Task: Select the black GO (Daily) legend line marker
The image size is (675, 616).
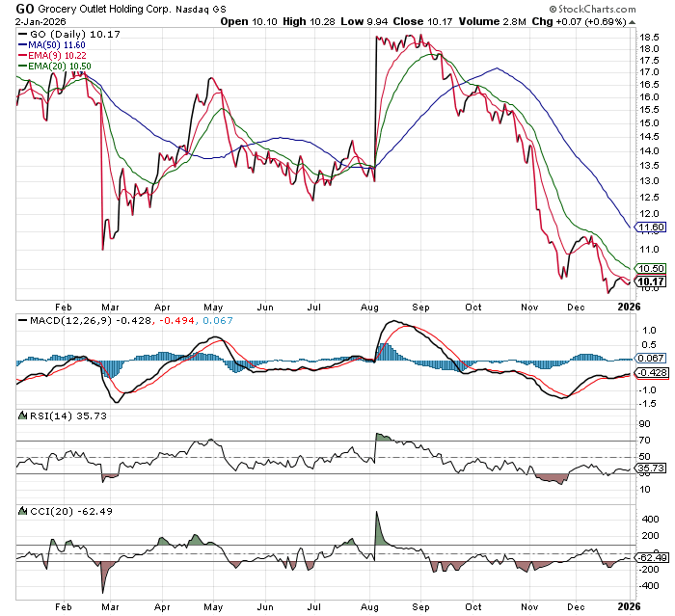Action: (24, 34)
